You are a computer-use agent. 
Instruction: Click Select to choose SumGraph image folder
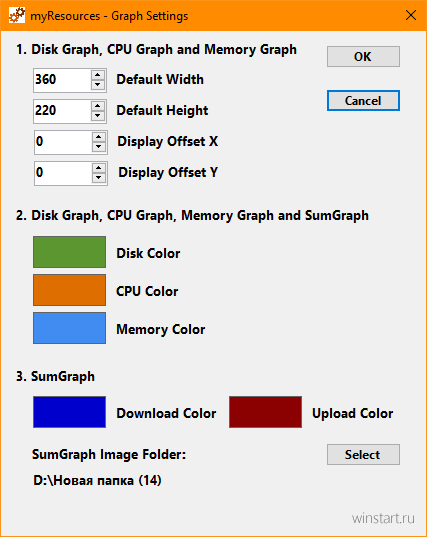tap(363, 454)
